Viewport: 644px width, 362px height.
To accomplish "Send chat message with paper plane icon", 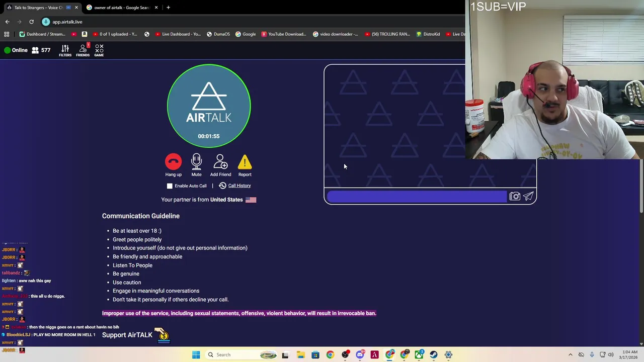I will click(x=528, y=197).
